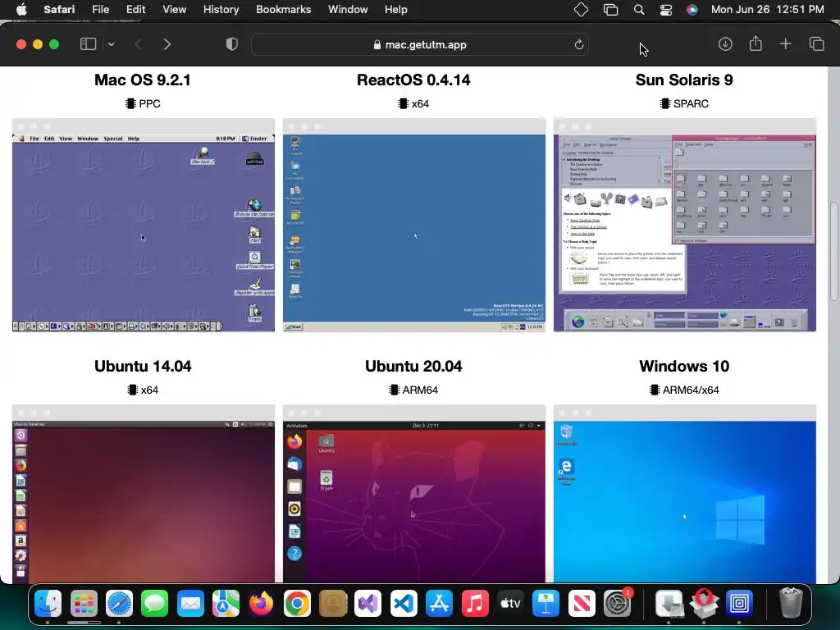The width and height of the screenshot is (840, 630).
Task: Open the Bookmarks menu
Action: coord(283,9)
